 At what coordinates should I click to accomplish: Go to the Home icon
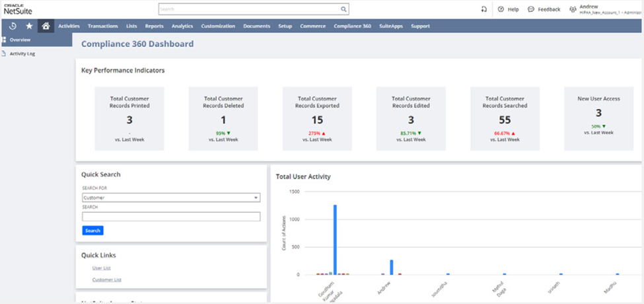46,26
